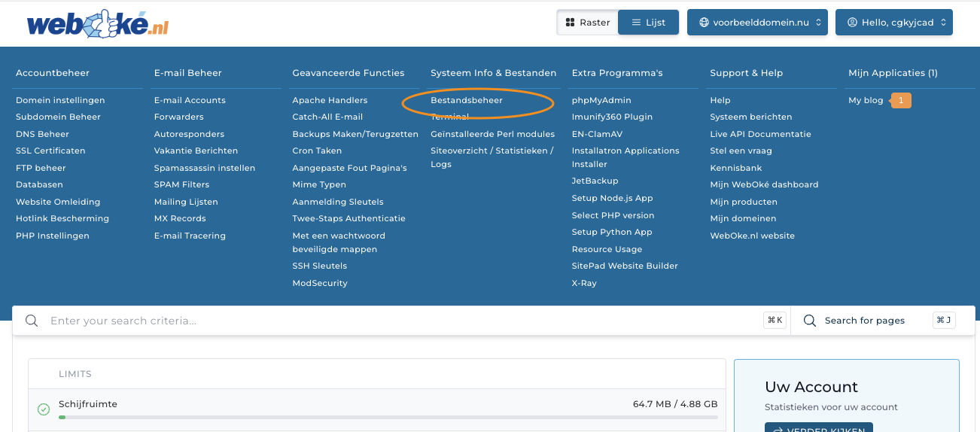Open JetBackup
This screenshot has height=432, width=980.
(595, 181)
